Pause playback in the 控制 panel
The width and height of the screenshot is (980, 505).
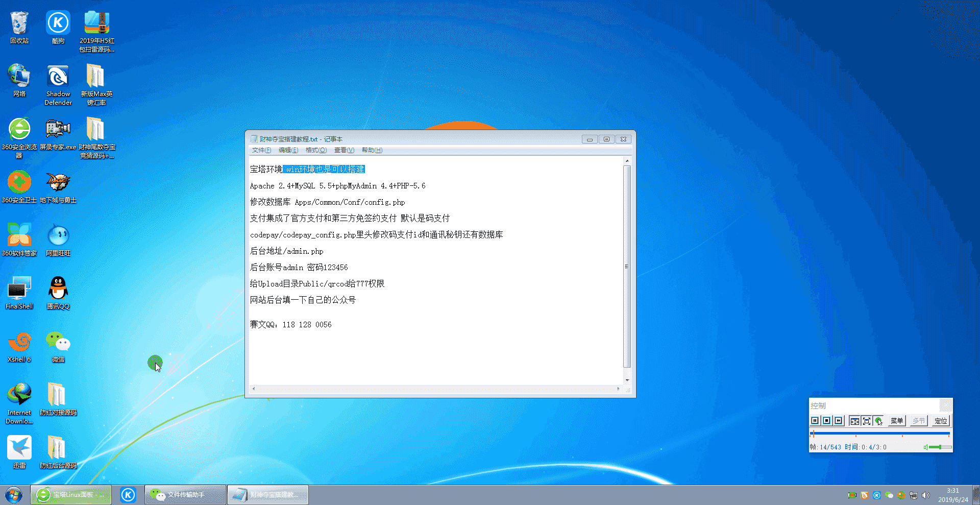[815, 421]
